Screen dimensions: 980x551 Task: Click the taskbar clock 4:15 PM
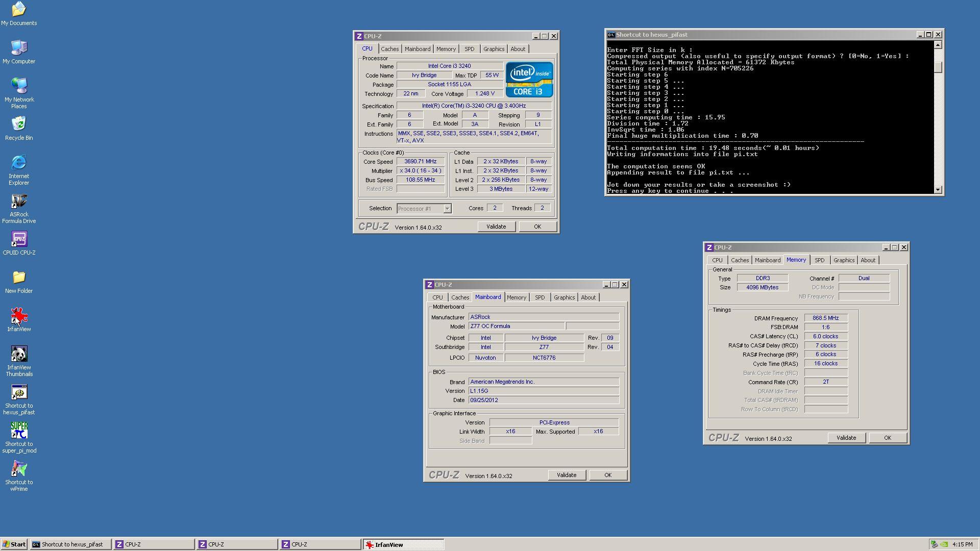[963, 544]
